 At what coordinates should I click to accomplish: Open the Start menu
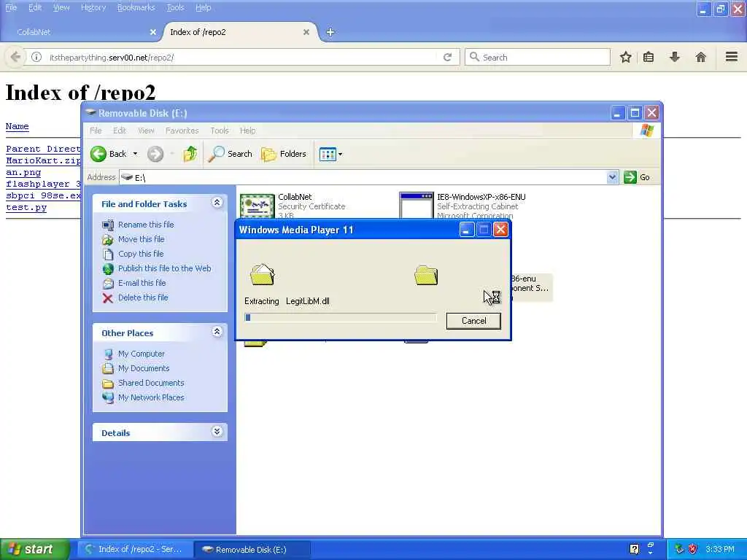pos(34,549)
